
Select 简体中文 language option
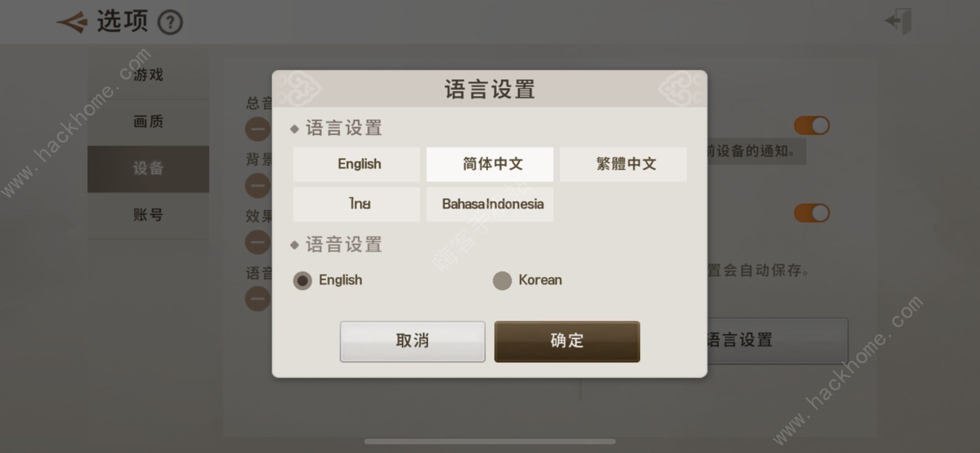[x=489, y=164]
